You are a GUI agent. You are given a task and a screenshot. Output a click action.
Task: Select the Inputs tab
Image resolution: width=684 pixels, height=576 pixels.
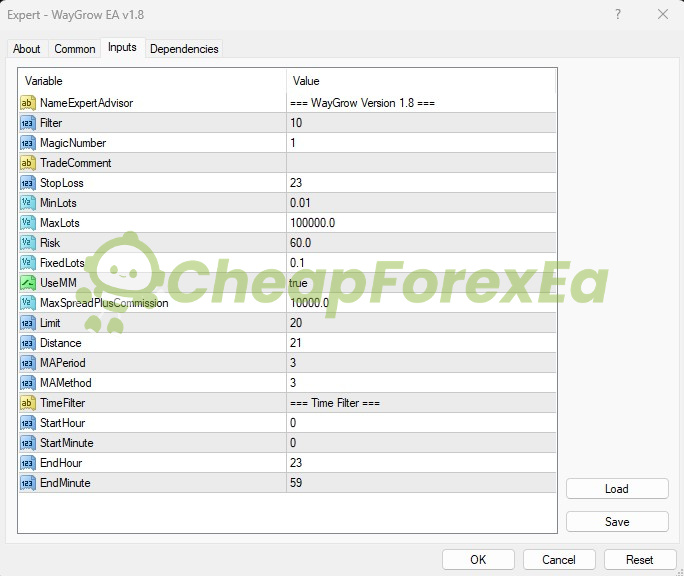tap(122, 47)
